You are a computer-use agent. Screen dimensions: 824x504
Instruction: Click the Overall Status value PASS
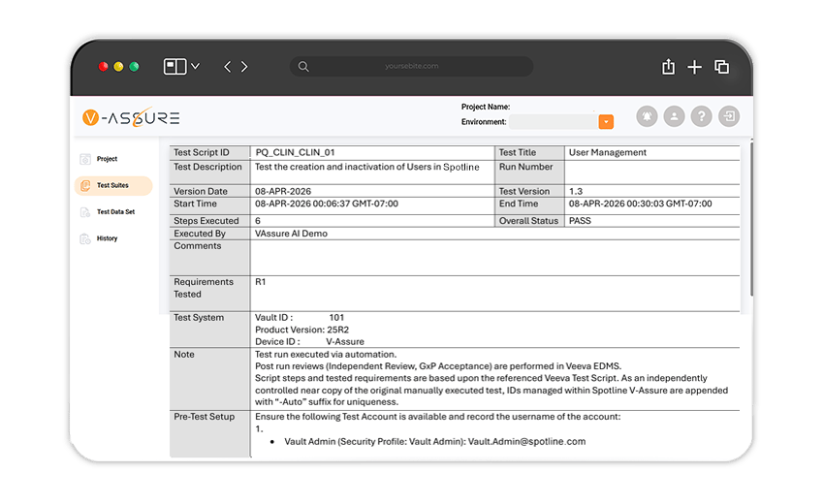click(x=580, y=221)
